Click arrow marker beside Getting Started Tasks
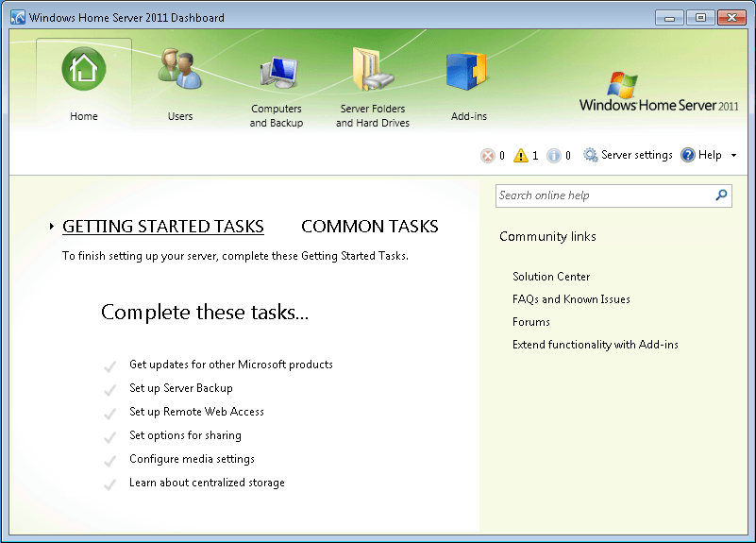The image size is (756, 543). (x=52, y=226)
